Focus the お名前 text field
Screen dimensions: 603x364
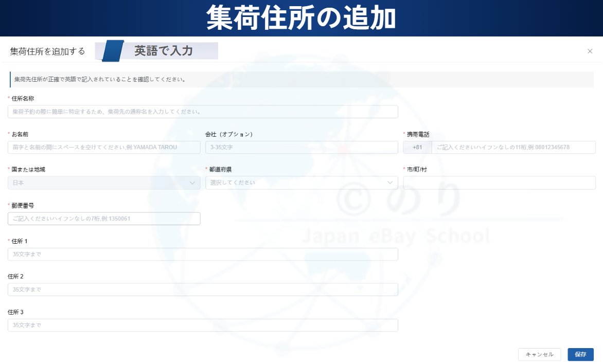[x=104, y=148]
